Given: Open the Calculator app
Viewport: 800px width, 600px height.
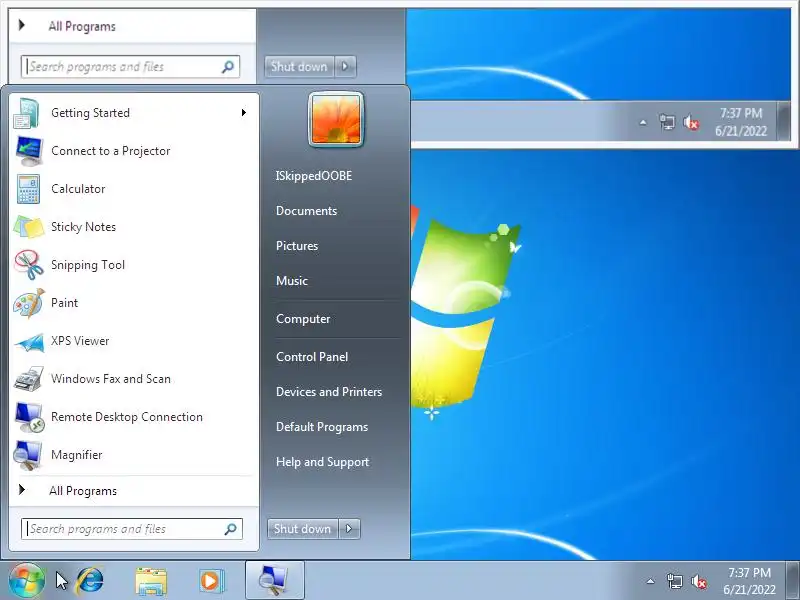Looking at the screenshot, I should pos(134,189).
